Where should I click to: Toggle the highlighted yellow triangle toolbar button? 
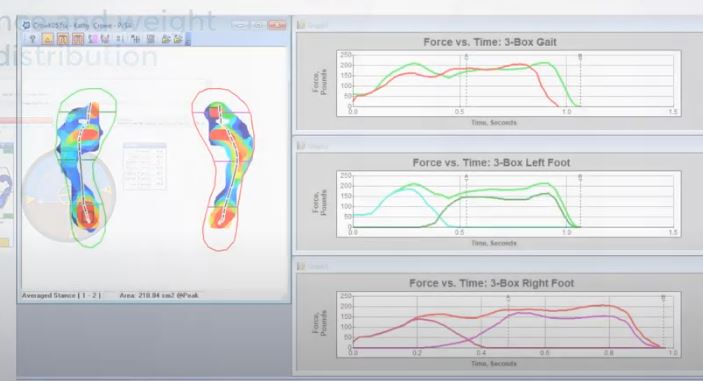(48, 39)
